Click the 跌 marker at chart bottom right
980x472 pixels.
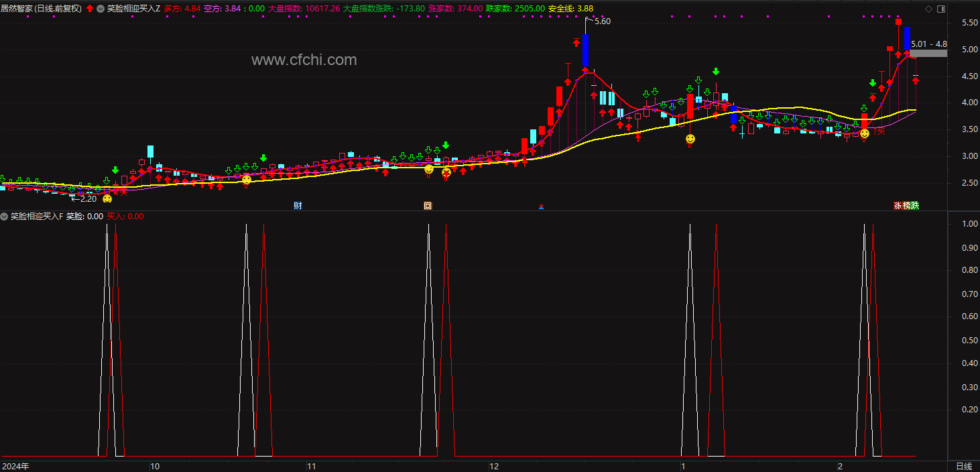(x=915, y=206)
